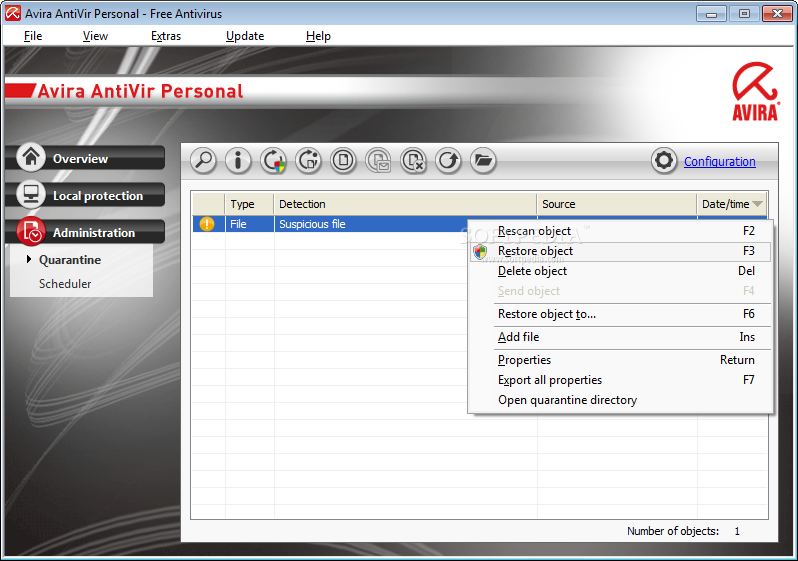Choose Restore object from context menu
This screenshot has width=798, height=561.
coord(620,251)
